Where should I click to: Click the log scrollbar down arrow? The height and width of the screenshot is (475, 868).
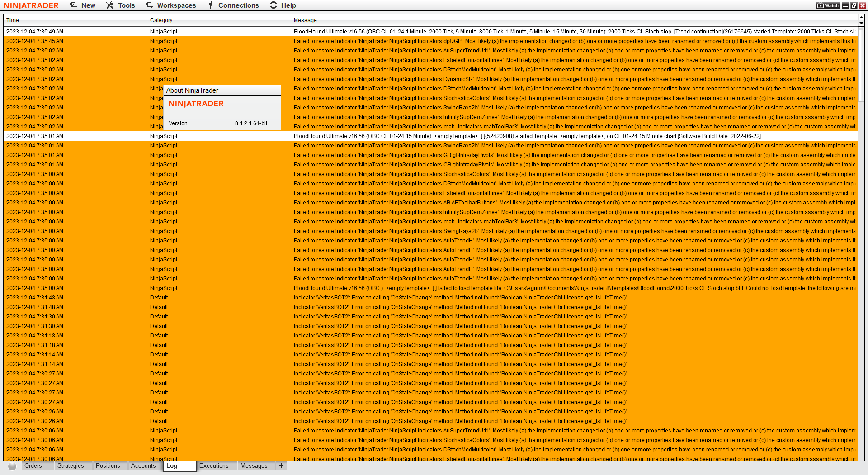(x=861, y=23)
